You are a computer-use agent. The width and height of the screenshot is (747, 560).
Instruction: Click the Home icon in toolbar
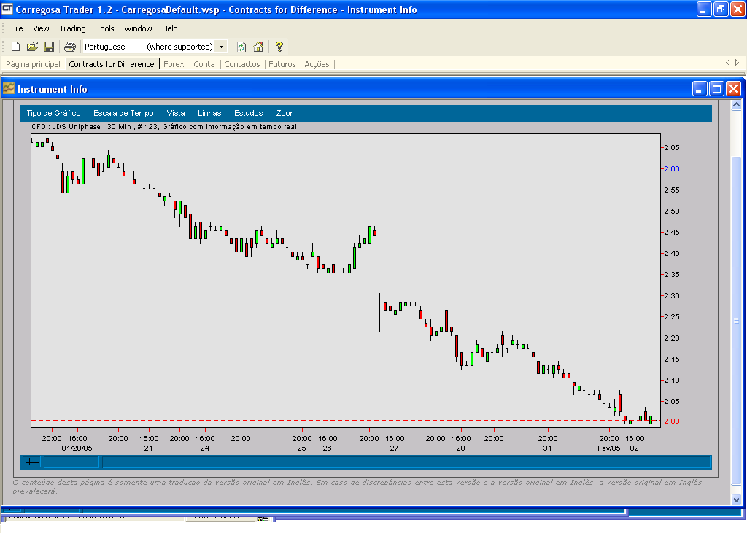click(258, 47)
